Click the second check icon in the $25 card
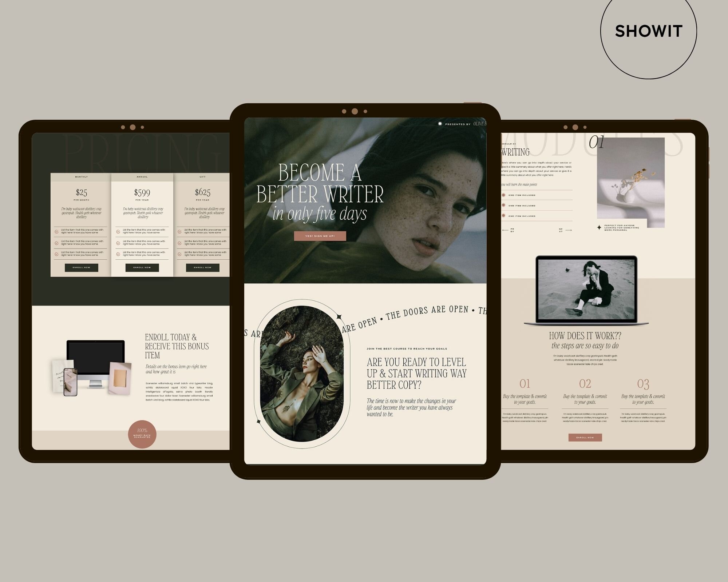The height and width of the screenshot is (582, 728). click(x=56, y=243)
